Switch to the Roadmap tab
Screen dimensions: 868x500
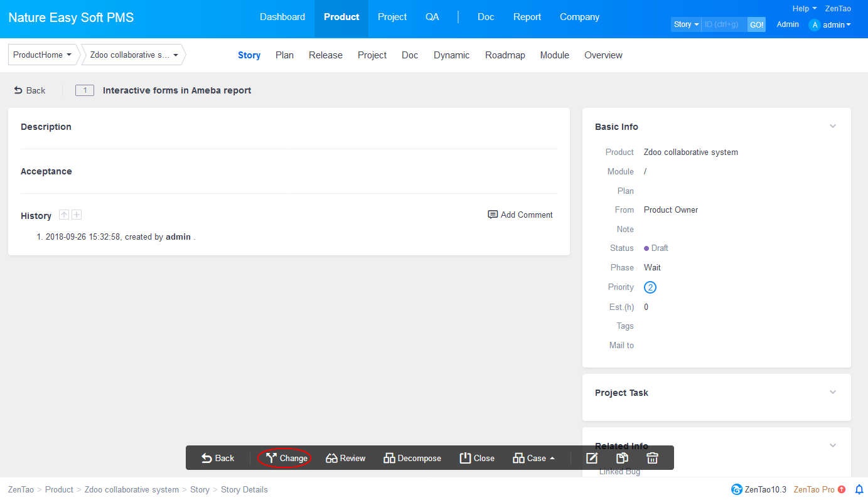coord(505,55)
